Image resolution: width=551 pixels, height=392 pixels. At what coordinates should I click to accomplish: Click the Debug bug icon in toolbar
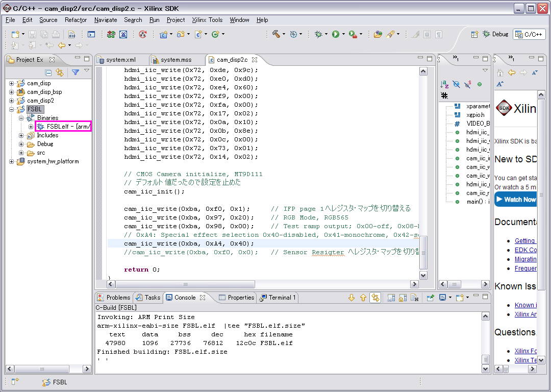(x=318, y=34)
